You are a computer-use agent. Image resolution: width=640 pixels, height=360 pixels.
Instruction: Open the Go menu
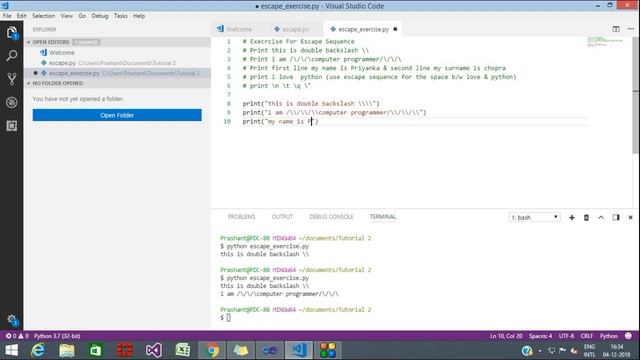pyautogui.click(x=82, y=16)
